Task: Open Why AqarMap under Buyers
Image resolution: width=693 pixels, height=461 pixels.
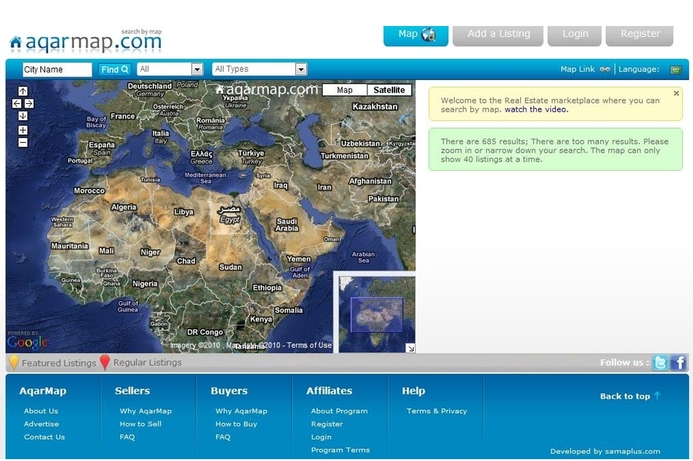Action: pos(241,411)
